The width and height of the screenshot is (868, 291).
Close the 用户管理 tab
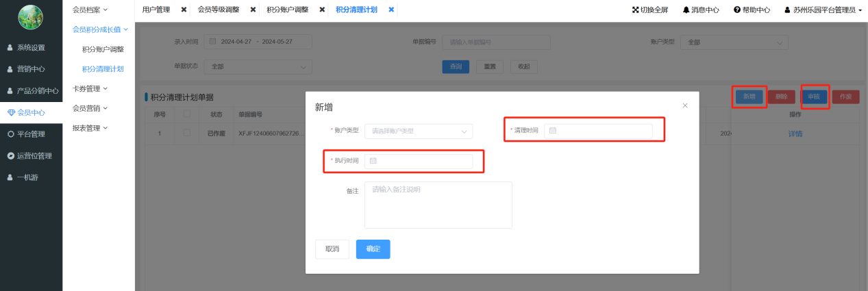(x=184, y=10)
